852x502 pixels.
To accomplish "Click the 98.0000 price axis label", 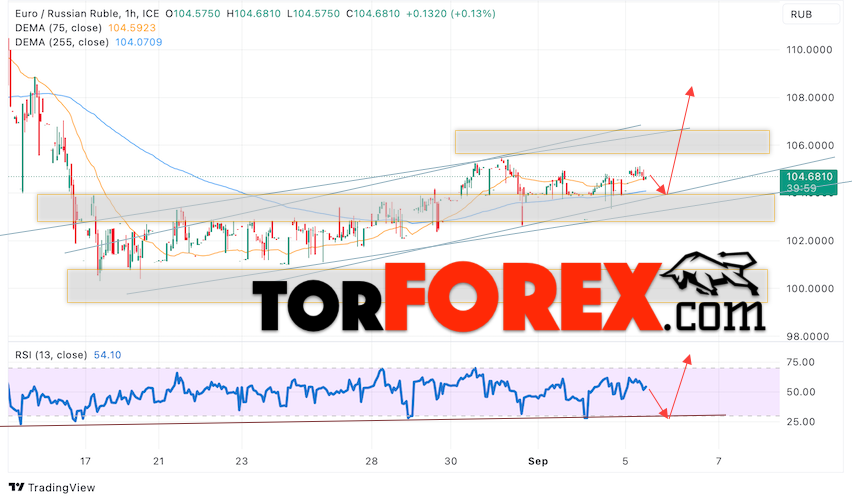I will [x=808, y=336].
